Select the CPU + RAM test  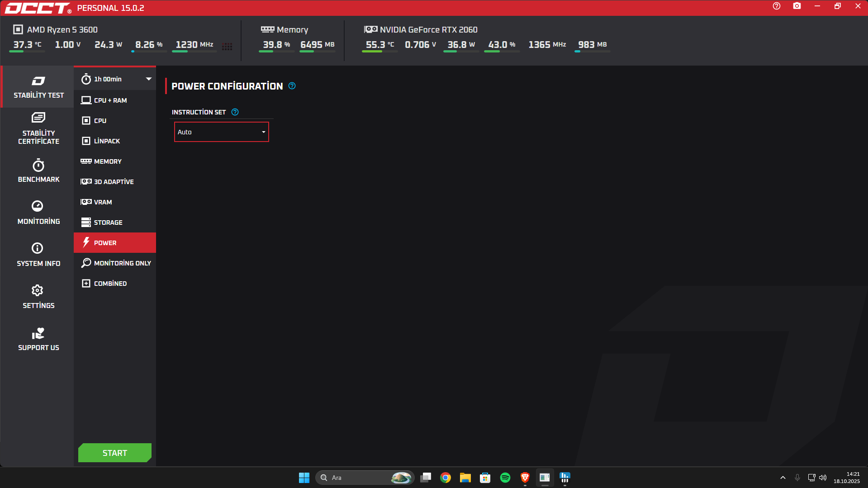(115, 100)
